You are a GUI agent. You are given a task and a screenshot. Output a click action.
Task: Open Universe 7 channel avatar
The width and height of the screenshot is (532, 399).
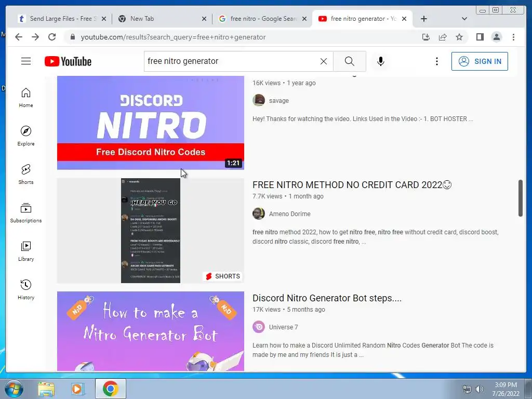click(259, 327)
